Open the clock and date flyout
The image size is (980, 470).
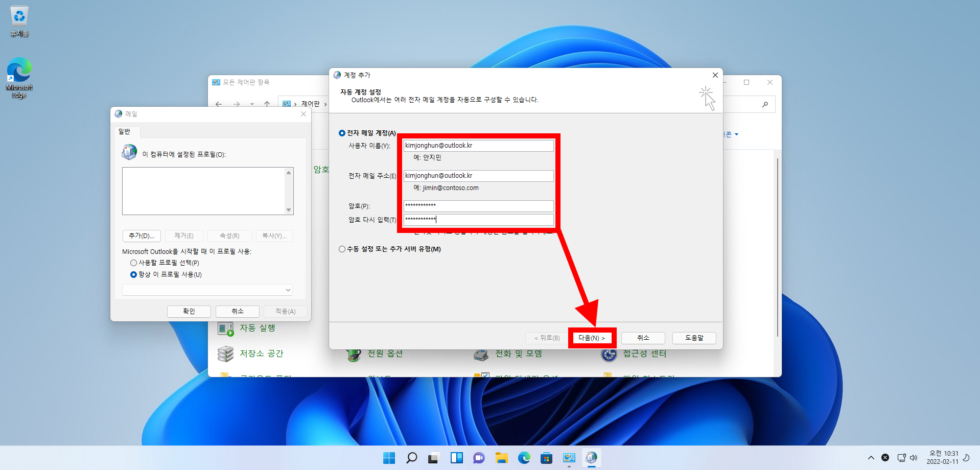coord(943,458)
